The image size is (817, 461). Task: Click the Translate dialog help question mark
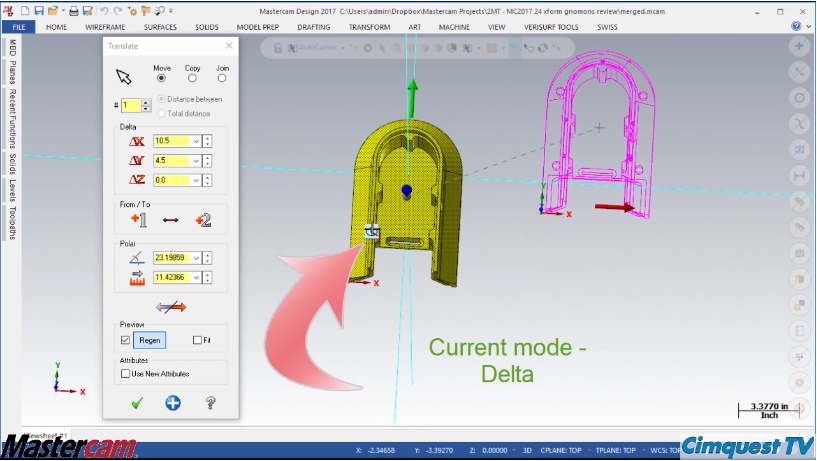(211, 403)
